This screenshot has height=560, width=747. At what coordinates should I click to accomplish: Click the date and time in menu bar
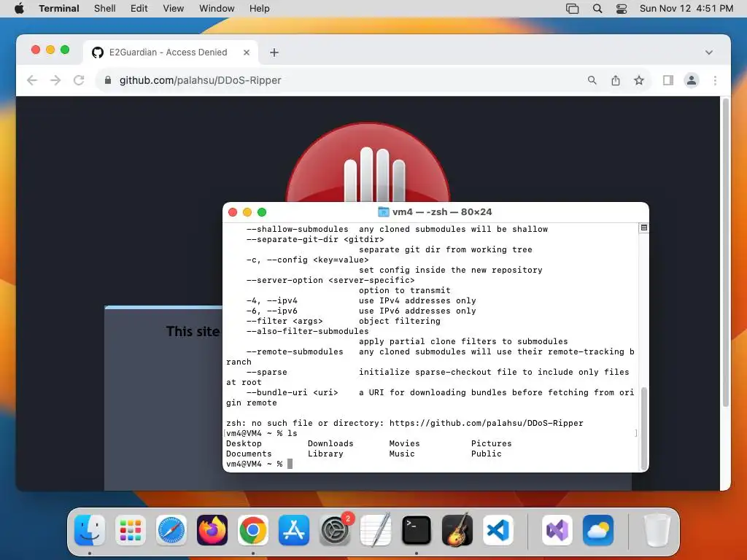coord(686,8)
